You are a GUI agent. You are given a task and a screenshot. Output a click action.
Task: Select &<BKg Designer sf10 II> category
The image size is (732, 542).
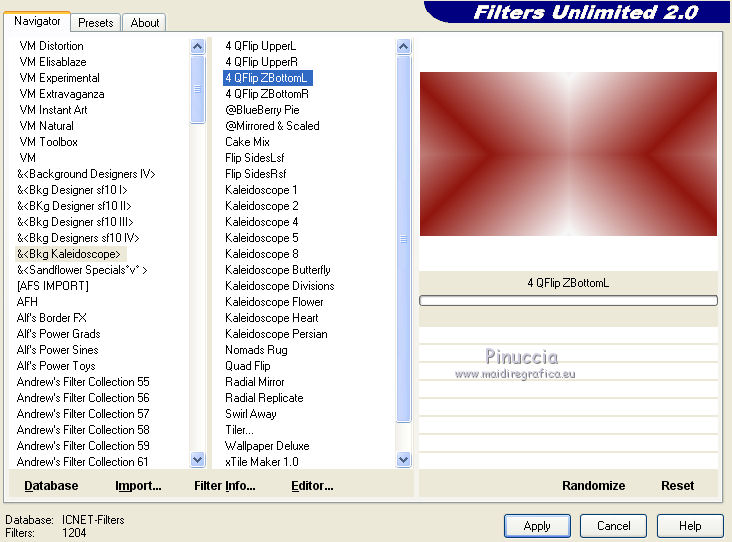click(x=74, y=205)
